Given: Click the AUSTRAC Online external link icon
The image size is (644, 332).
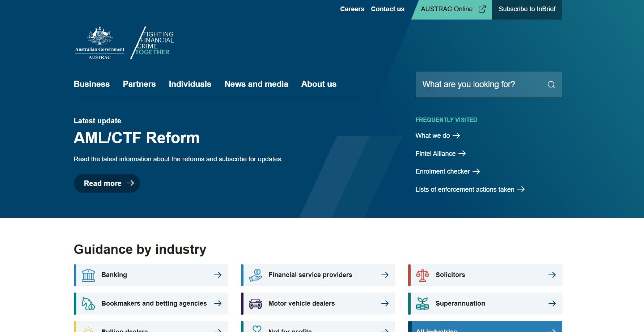Looking at the screenshot, I should (x=482, y=9).
